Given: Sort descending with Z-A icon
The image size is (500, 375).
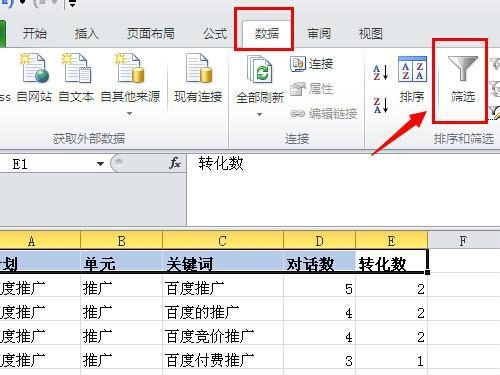Looking at the screenshot, I should [x=380, y=105].
